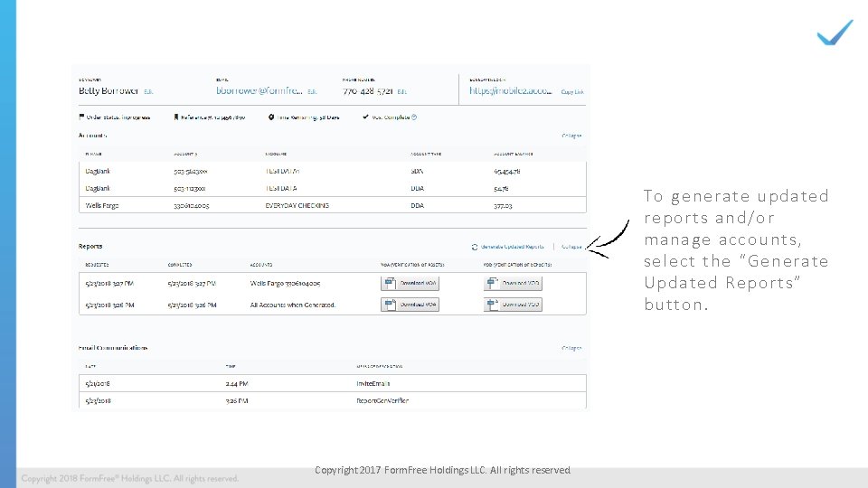Click the 2:44 PM email time cell

pyautogui.click(x=236, y=383)
